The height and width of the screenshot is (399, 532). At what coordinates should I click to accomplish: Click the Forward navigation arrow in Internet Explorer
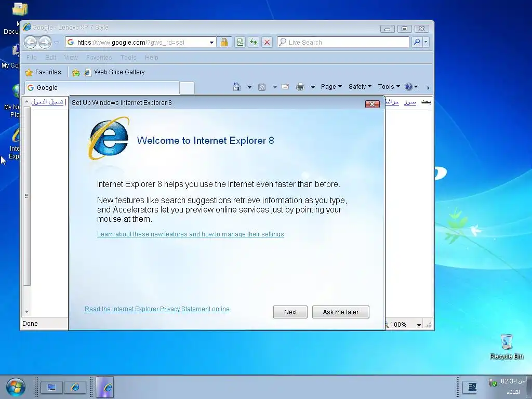click(45, 43)
